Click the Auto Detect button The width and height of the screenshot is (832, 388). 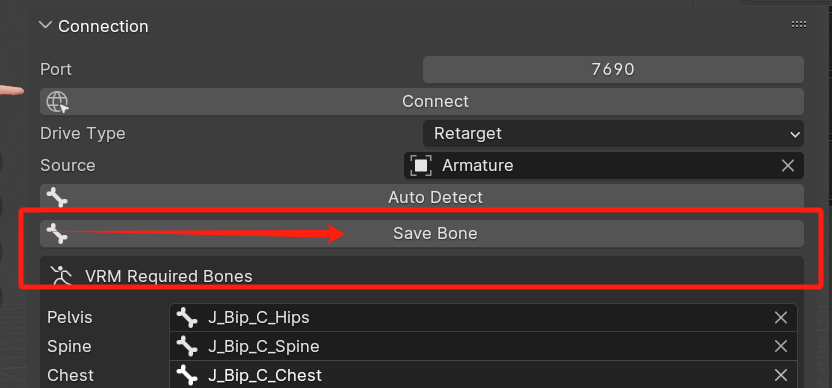[x=422, y=197]
